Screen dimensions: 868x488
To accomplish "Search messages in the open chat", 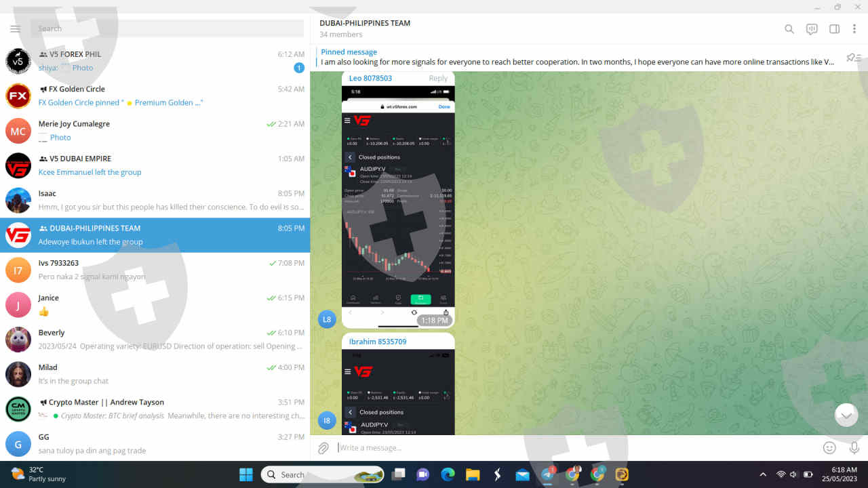I will [789, 29].
